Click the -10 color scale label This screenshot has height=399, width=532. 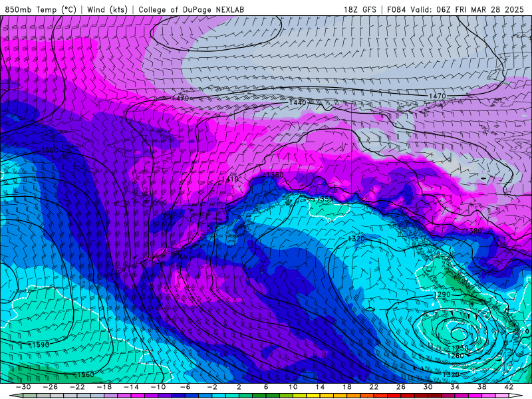click(x=158, y=387)
